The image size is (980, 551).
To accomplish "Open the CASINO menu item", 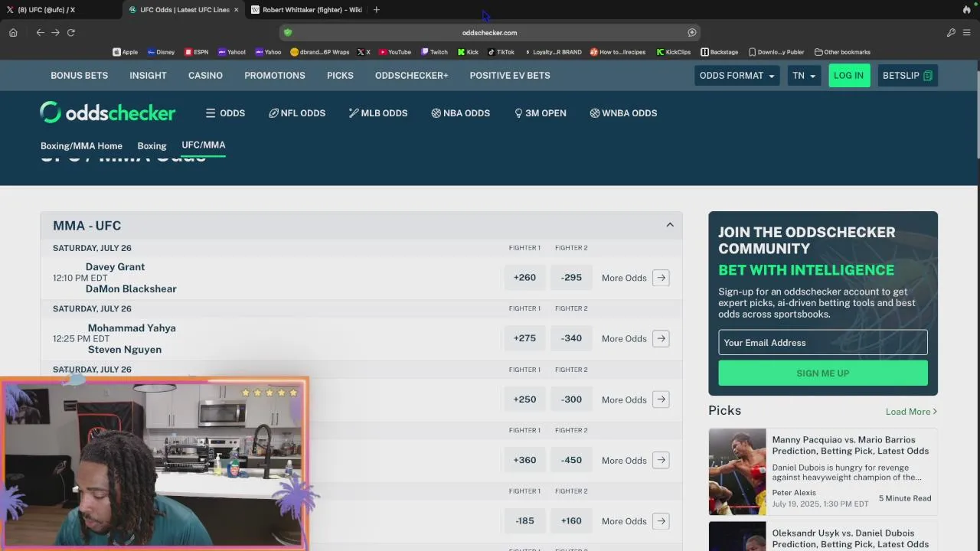I will tap(205, 76).
